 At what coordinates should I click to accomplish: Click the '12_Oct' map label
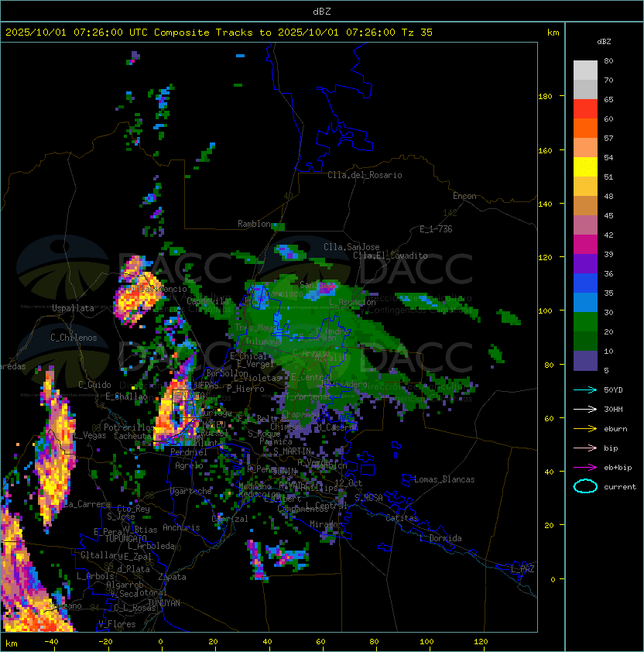[348, 482]
